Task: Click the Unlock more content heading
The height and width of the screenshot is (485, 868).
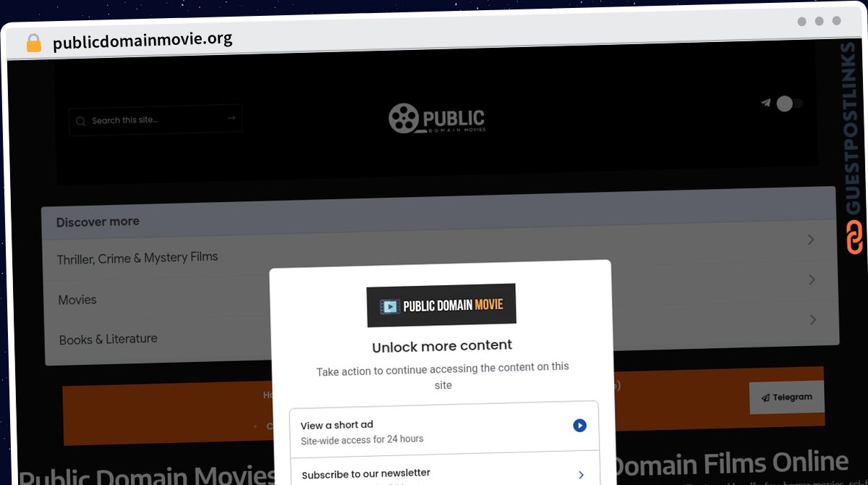Action: 442,347
